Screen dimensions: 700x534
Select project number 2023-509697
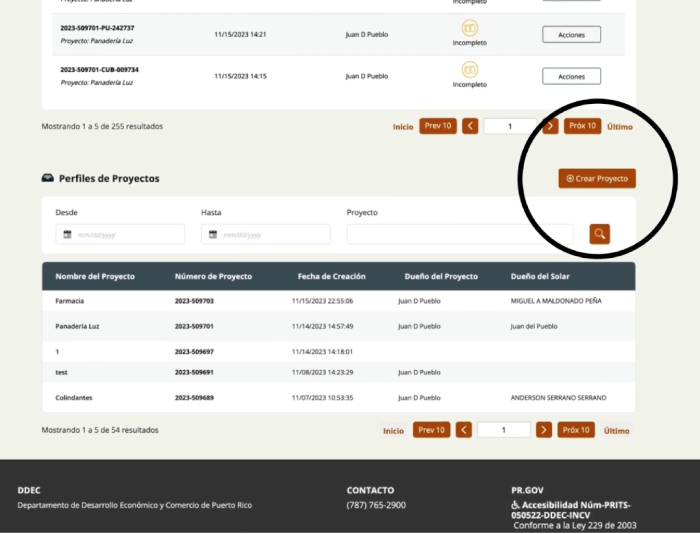tap(194, 352)
